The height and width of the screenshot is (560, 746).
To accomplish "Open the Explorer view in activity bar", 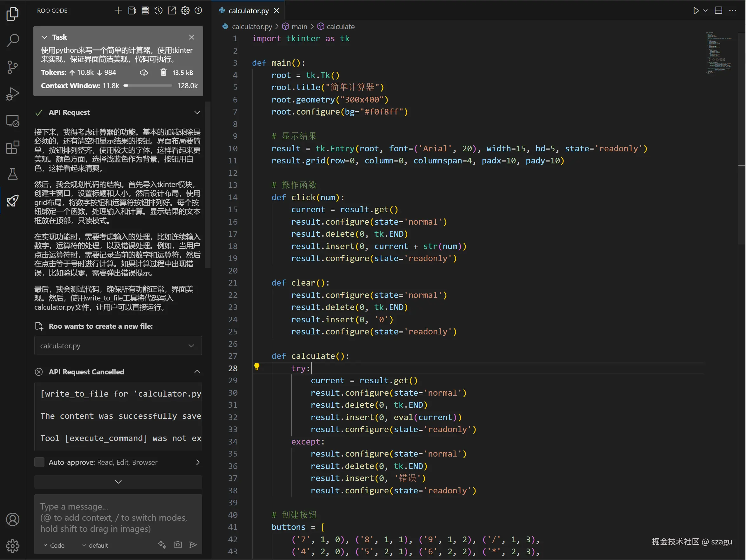I will coord(12,14).
